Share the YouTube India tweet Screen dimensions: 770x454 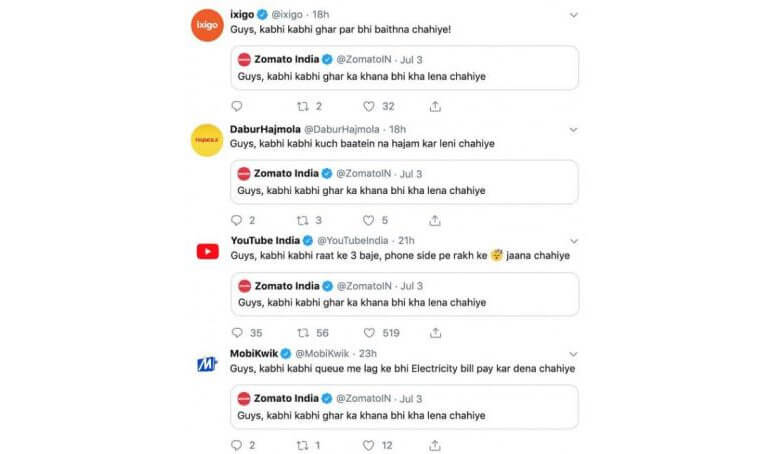coord(436,333)
